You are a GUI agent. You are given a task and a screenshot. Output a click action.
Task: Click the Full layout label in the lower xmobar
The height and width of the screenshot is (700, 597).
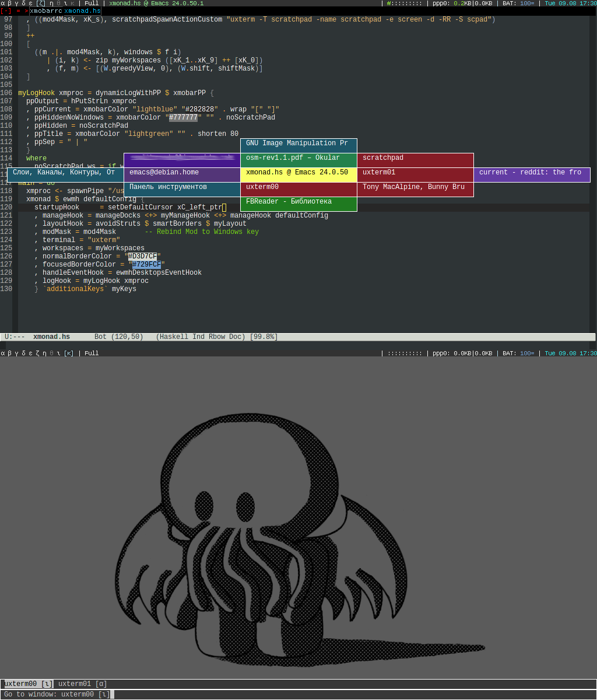(x=92, y=353)
